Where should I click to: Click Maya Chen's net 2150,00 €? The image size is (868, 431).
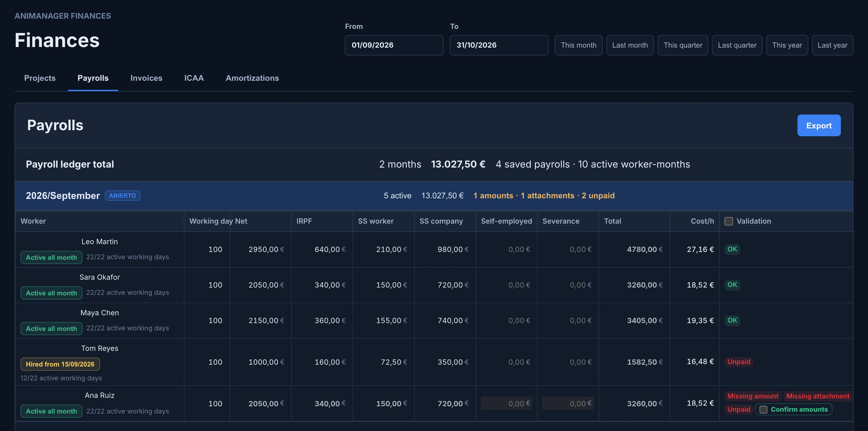pyautogui.click(x=266, y=320)
